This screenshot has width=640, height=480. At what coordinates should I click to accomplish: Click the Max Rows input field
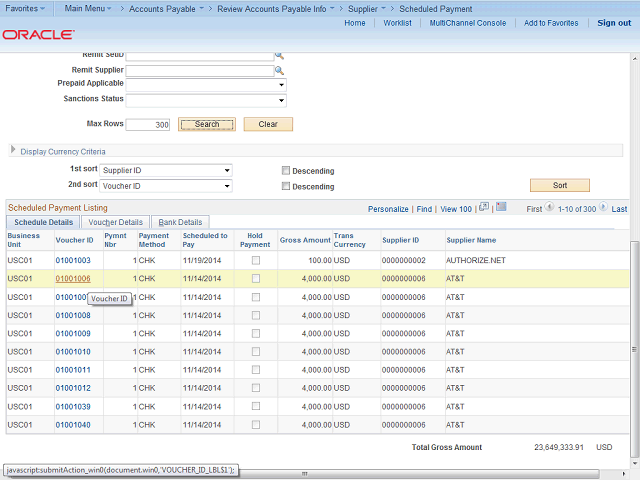(x=148, y=125)
